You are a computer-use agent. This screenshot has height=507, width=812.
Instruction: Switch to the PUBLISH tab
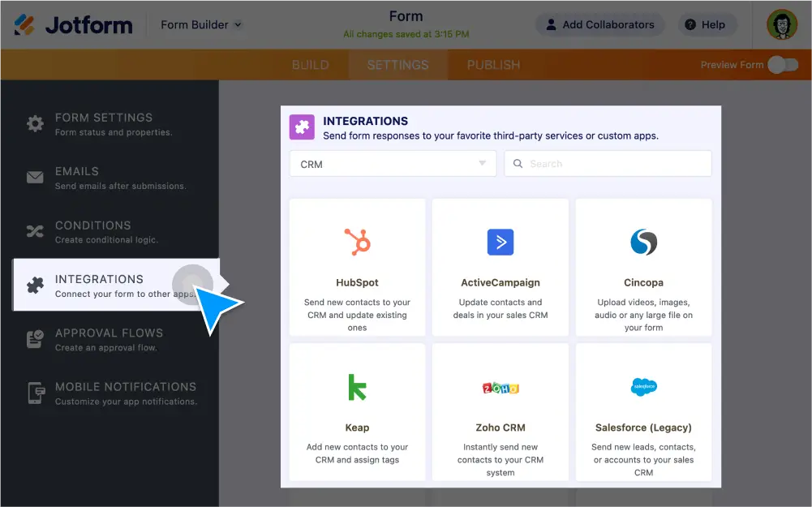pyautogui.click(x=492, y=65)
